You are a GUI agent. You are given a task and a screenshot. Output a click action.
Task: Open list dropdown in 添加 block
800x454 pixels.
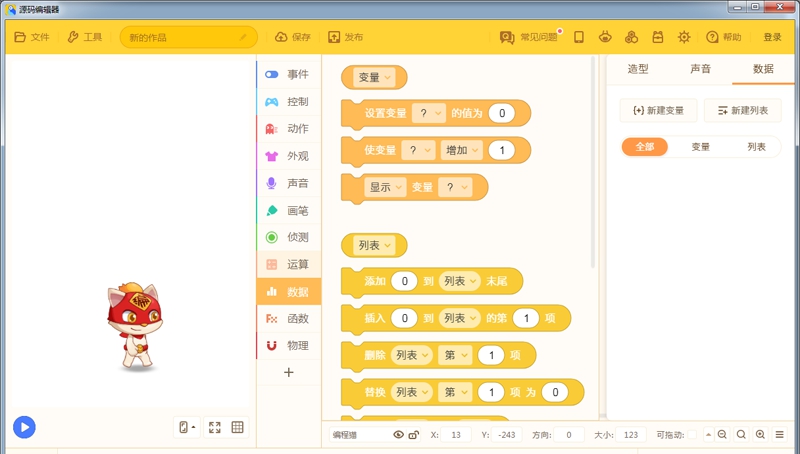pos(460,281)
